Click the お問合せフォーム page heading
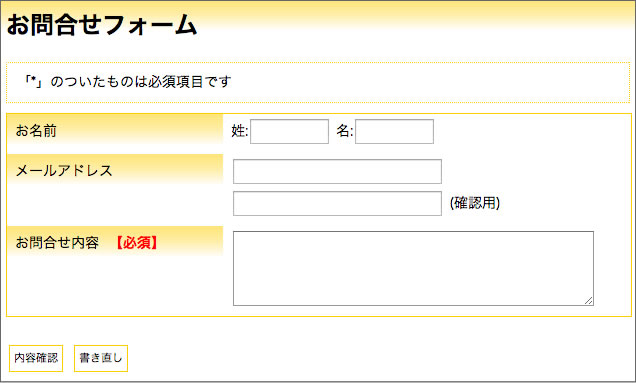This screenshot has width=636, height=383. coord(102,24)
